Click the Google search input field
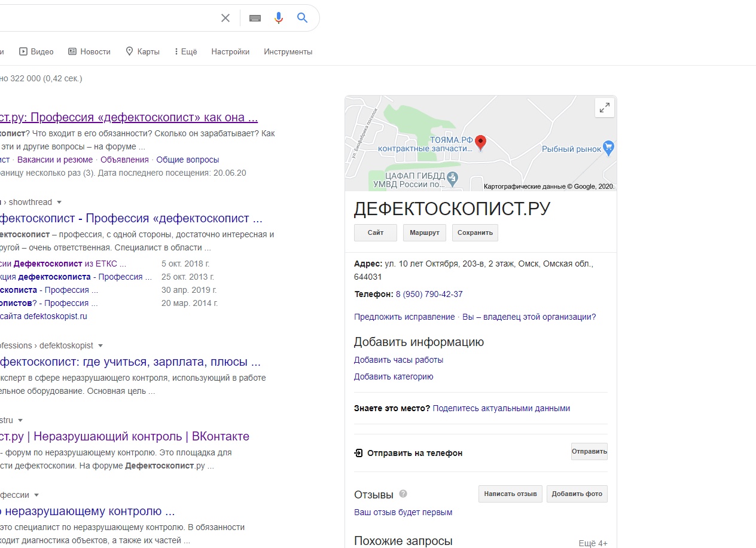This screenshot has width=756, height=548. [108, 18]
